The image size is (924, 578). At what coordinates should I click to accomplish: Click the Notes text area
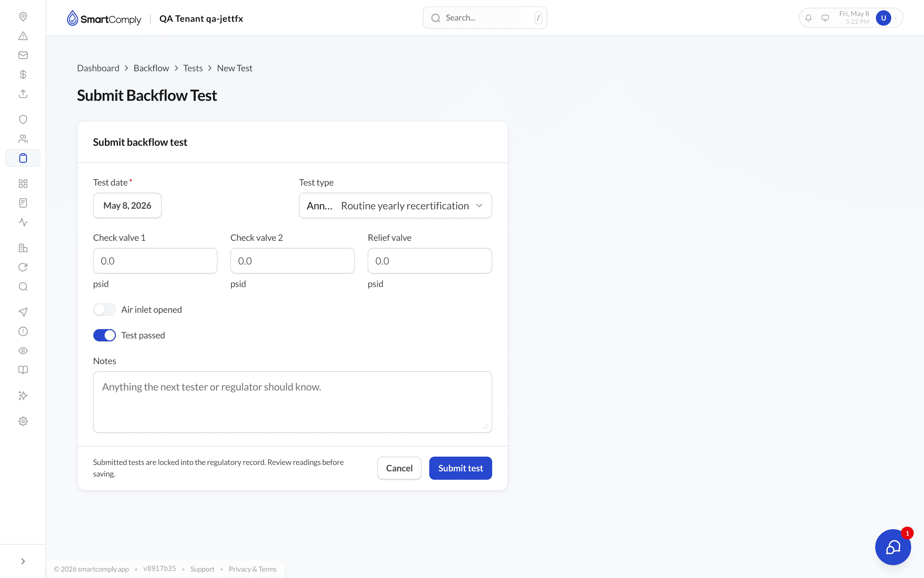pos(293,402)
